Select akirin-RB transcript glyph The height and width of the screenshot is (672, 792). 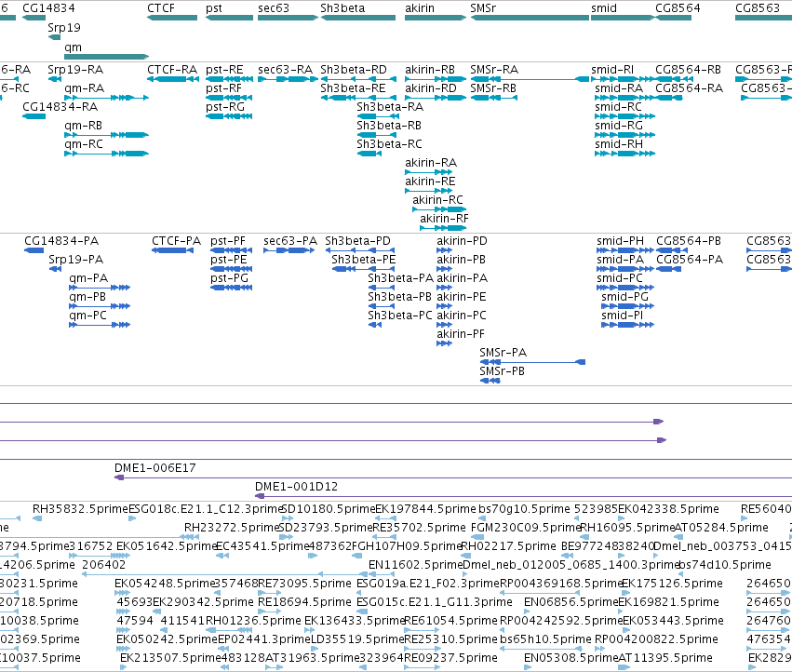436,79
